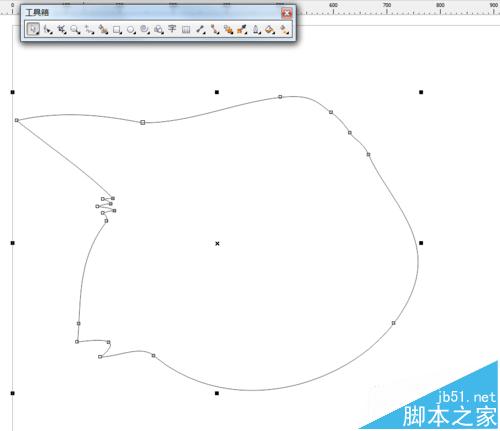Image resolution: width=500 pixels, height=431 pixels.
Task: Select the Ellipse tool
Action: coord(131,30)
